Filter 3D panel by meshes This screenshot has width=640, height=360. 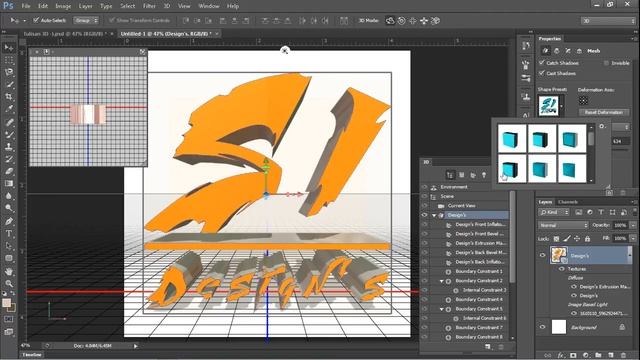tap(462, 175)
